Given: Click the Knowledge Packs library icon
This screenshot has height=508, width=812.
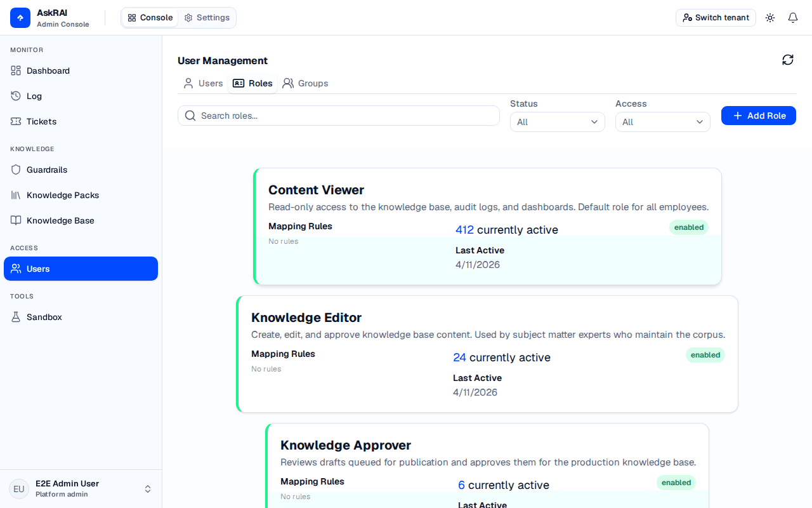Looking at the screenshot, I should click(x=16, y=195).
